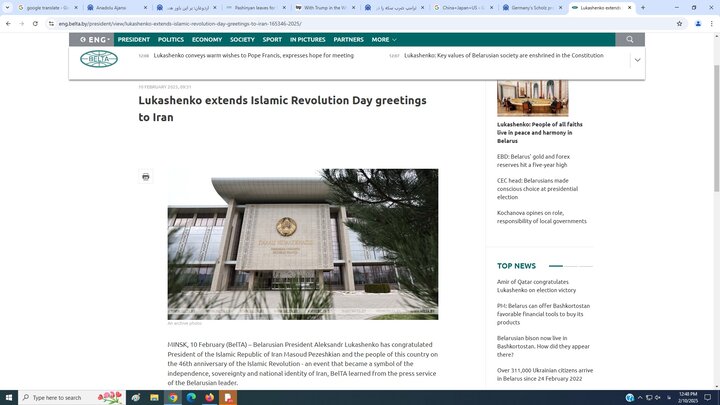Expand the MORE navigation menu

[384, 40]
